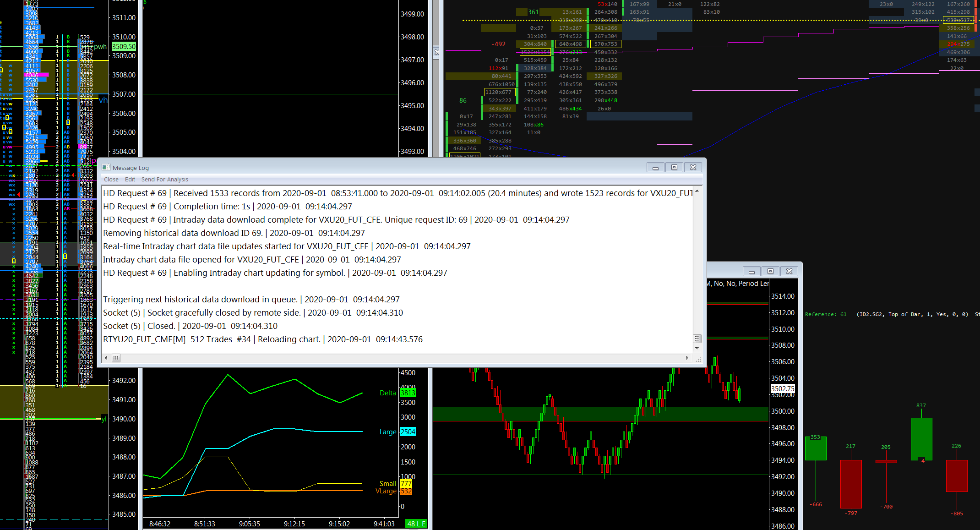Minimize the Message Log window
This screenshot has width=980, height=530.
(x=655, y=168)
